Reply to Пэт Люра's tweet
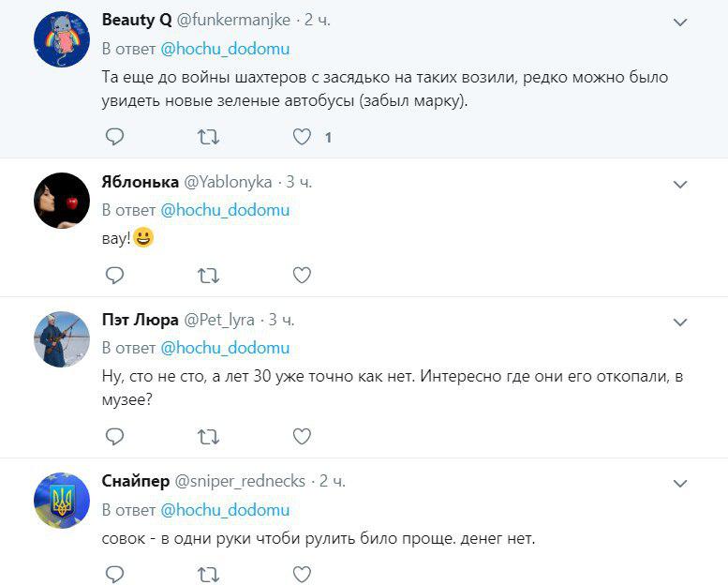 (x=114, y=436)
